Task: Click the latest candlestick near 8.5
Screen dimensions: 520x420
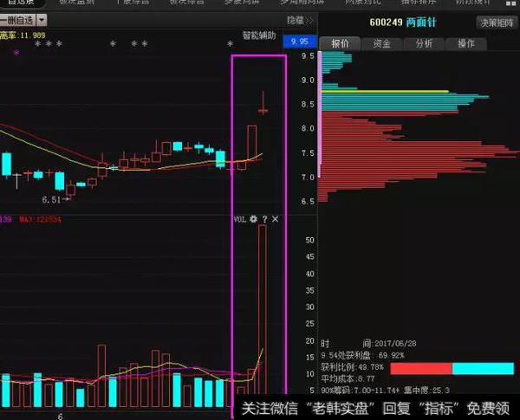Action: coord(263,109)
